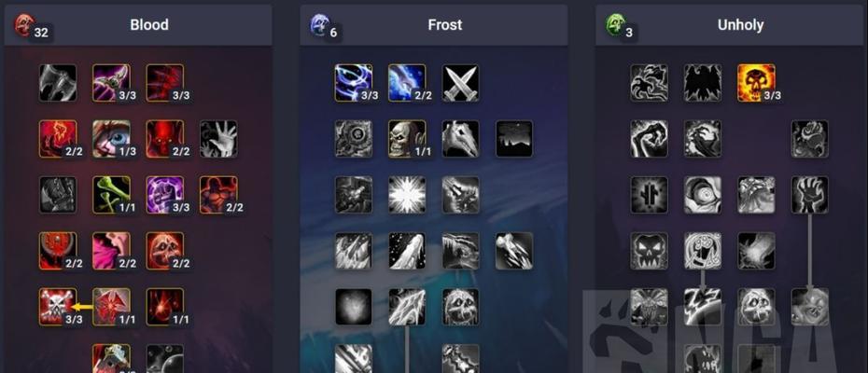Image resolution: width=868 pixels, height=373 pixels.
Task: Click the red Blood spec icon showing 32
Action: (24, 24)
